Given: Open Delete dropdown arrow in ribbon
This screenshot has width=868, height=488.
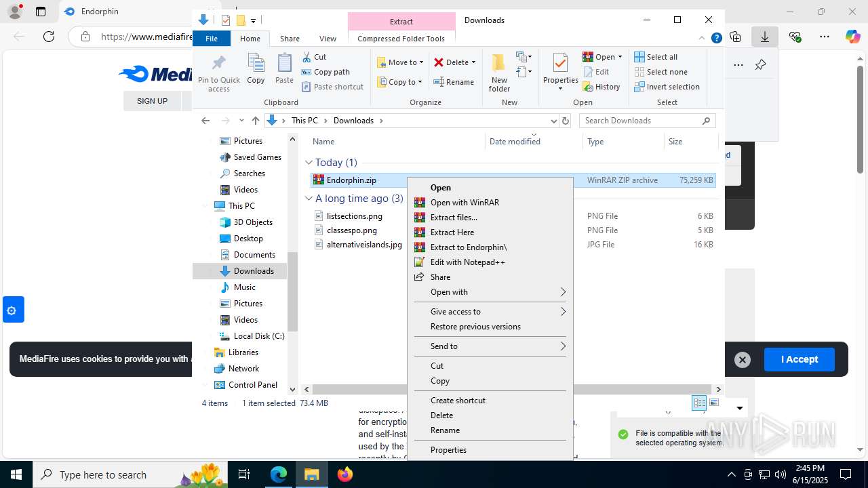Looking at the screenshot, I should click(x=473, y=62).
